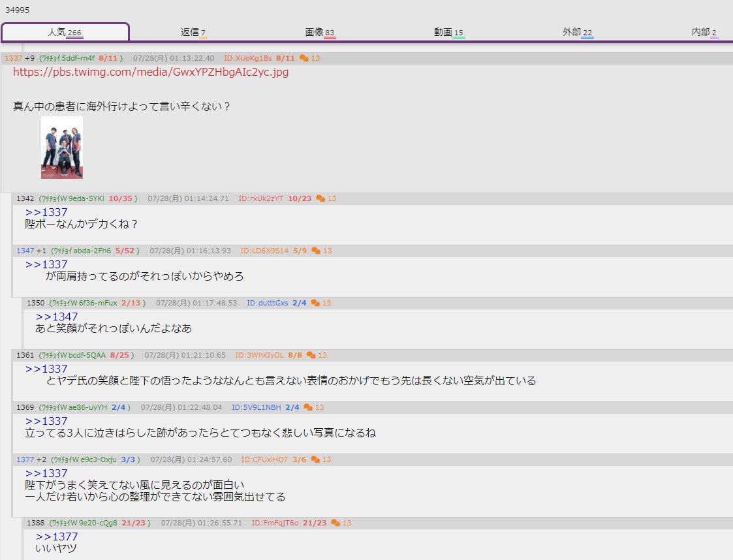This screenshot has width=733, height=560.
Task: Click ID:XUoKg1Bs on post 1337
Action: pos(248,59)
